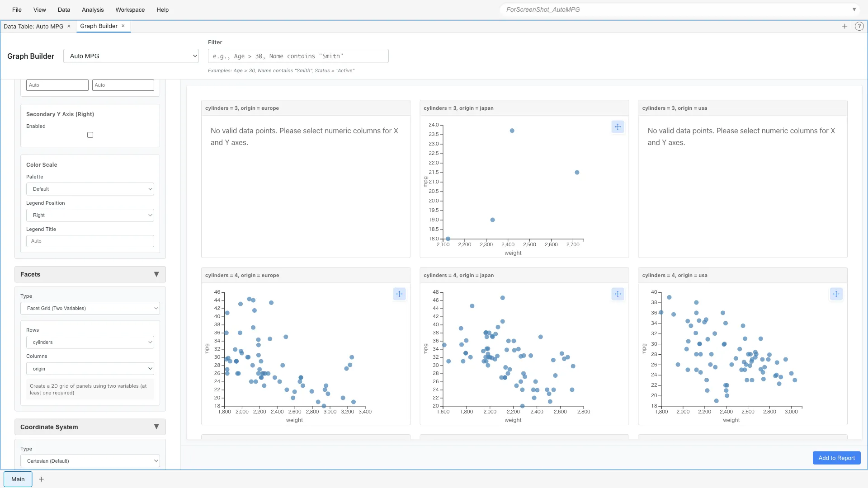Open the Analysis menu

[92, 9]
